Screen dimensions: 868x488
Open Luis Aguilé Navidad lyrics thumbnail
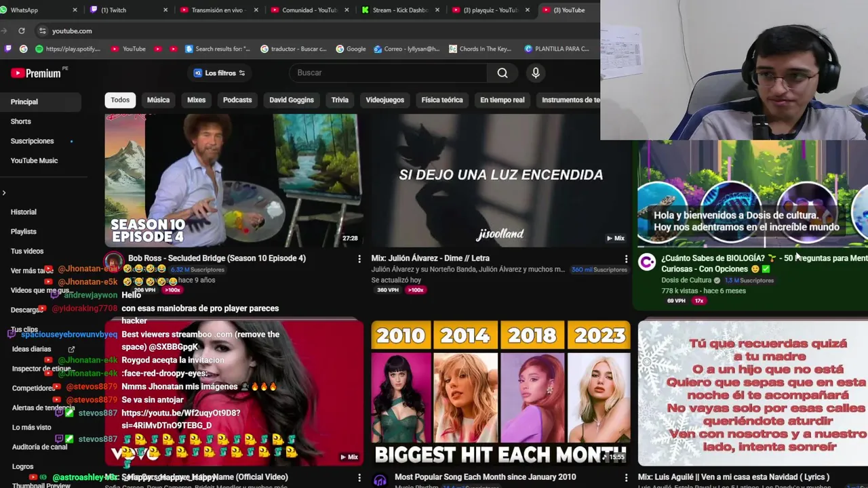click(x=753, y=393)
